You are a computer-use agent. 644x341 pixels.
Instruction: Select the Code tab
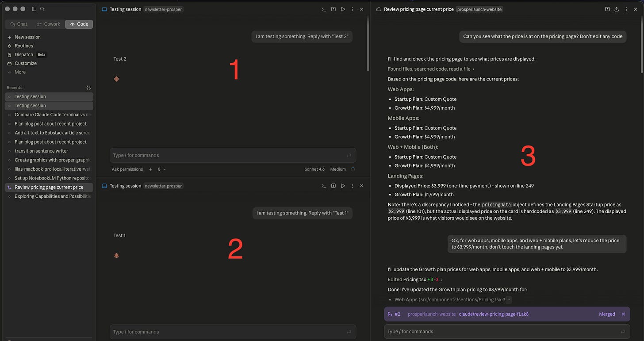tap(79, 24)
